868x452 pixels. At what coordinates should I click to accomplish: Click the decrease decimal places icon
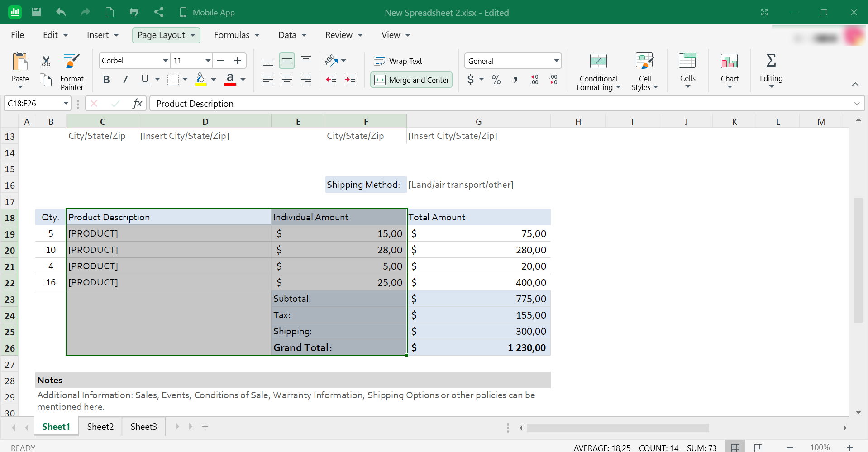point(553,80)
